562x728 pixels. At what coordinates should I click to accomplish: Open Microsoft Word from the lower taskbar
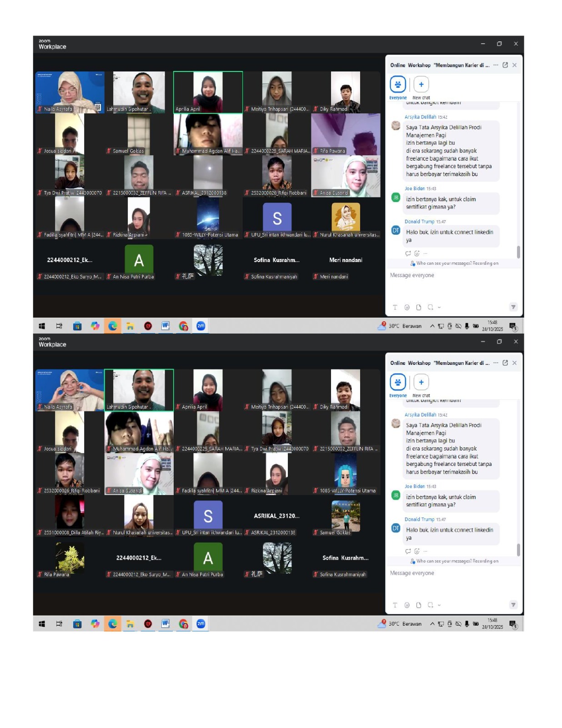[166, 623]
